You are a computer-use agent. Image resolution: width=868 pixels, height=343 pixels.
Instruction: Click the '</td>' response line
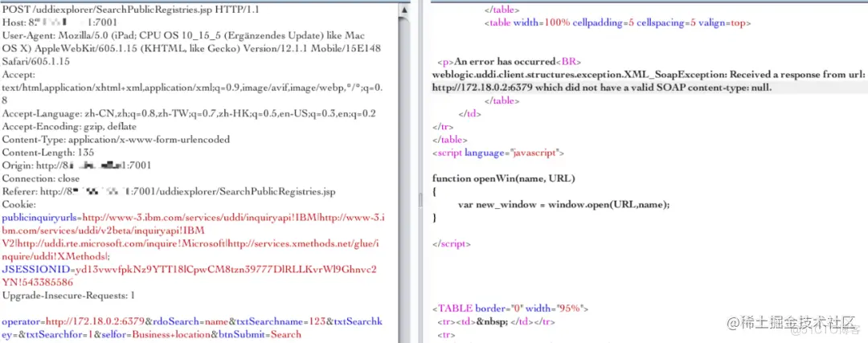point(470,113)
